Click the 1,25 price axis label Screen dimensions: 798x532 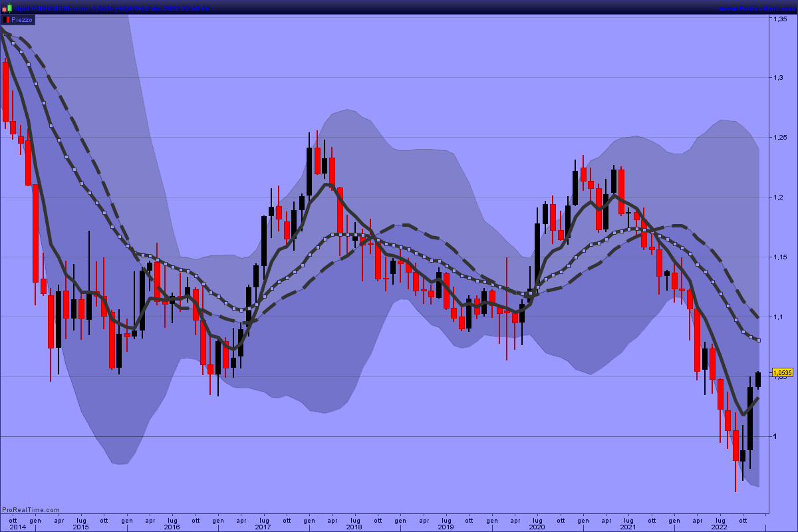pyautogui.click(x=779, y=138)
